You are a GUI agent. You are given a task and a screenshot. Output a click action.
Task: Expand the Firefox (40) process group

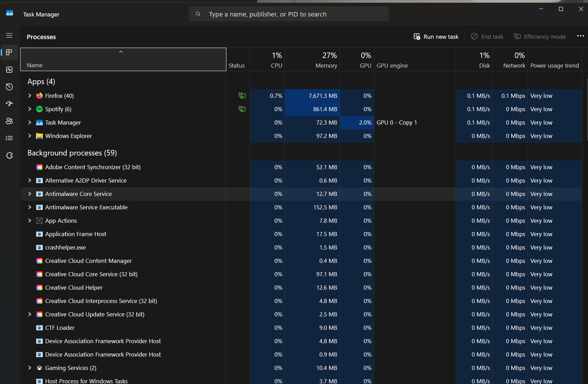[30, 96]
